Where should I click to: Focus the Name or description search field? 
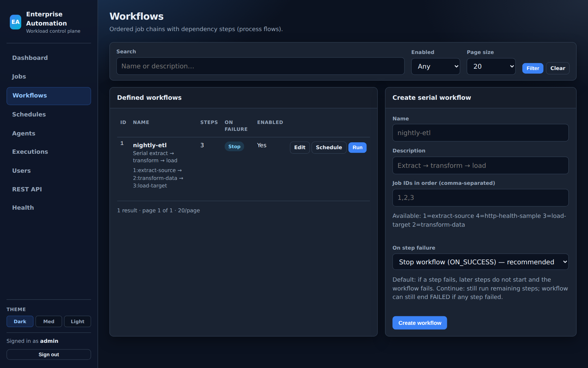[260, 66]
